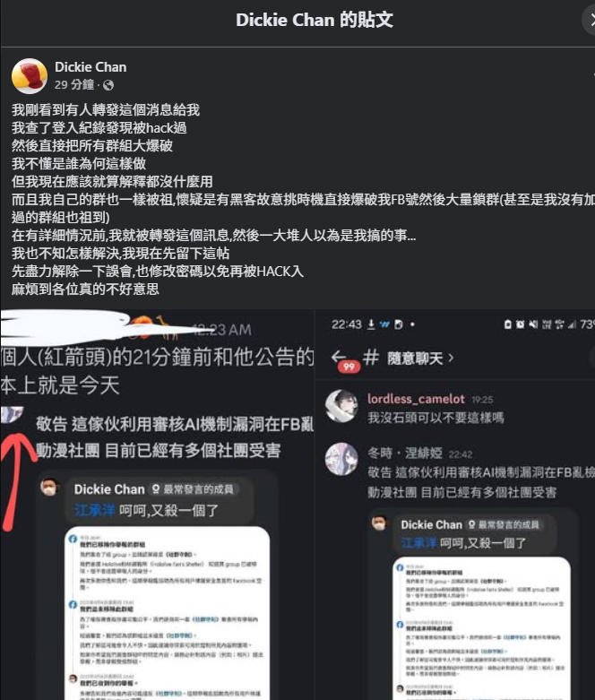Select the lordless_camelot username
Screen dimensions: 595x700
coord(416,399)
